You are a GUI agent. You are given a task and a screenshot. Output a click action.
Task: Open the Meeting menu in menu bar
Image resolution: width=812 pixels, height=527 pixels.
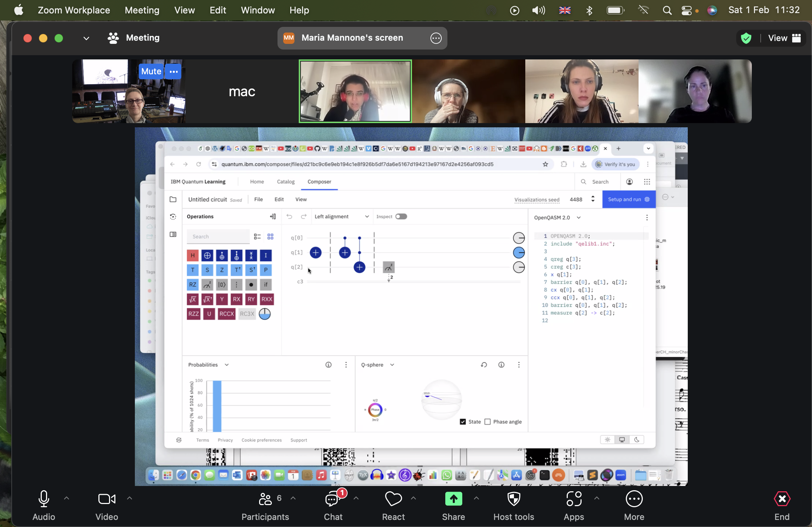pyautogui.click(x=142, y=10)
